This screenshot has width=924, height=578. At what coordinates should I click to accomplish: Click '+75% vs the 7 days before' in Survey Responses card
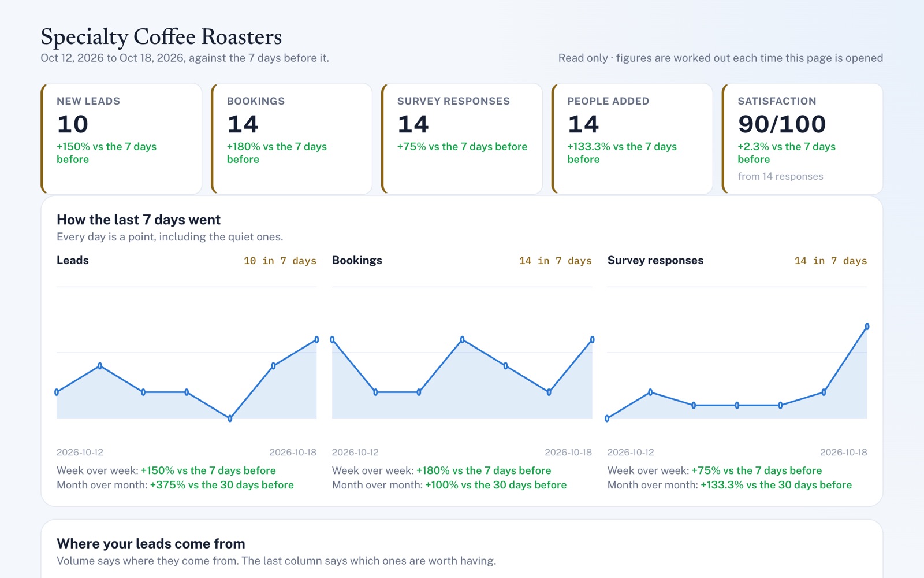point(462,147)
